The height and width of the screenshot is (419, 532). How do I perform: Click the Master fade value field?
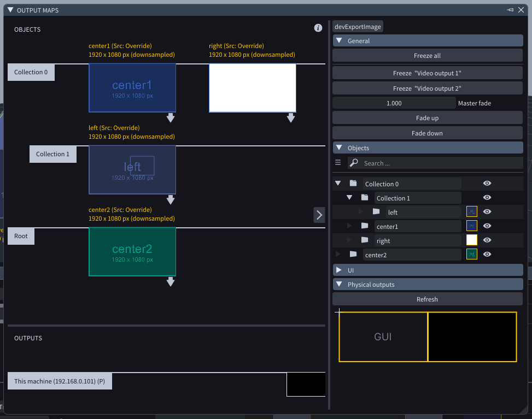click(394, 103)
